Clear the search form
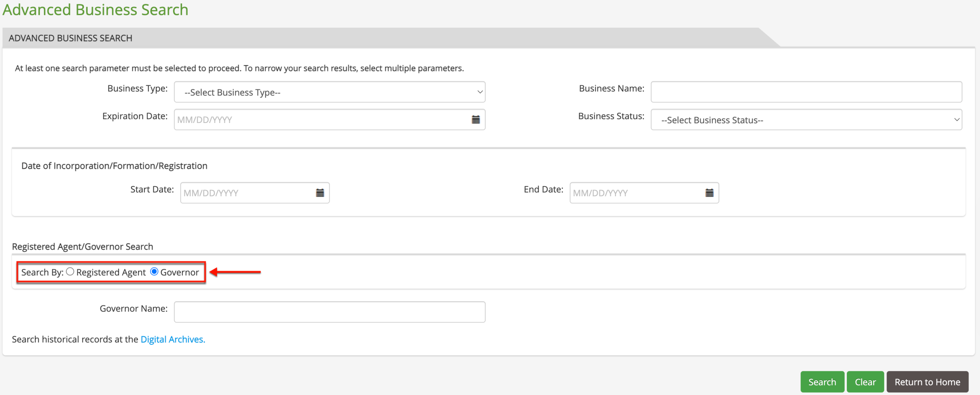This screenshot has height=395, width=980. coord(865,382)
